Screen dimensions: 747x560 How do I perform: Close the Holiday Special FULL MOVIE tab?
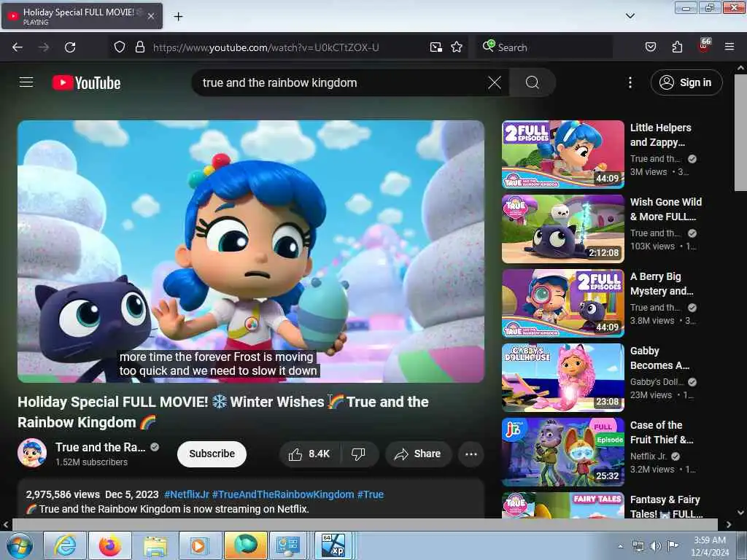[151, 16]
